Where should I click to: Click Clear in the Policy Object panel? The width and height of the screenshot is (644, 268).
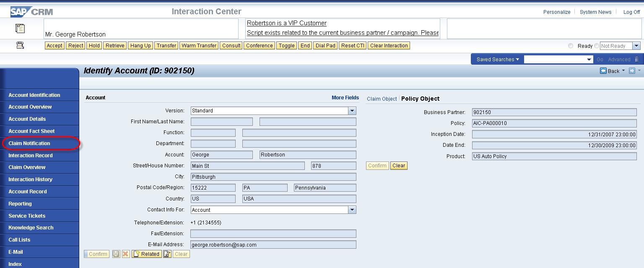click(x=399, y=166)
